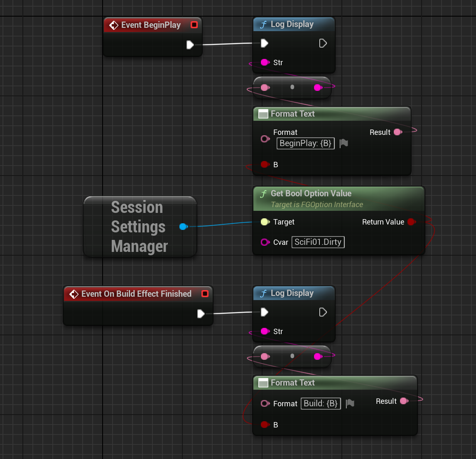Screen dimensions: 476x459
Task: Edit the BeginPlay: {B} format field
Action: [x=305, y=143]
